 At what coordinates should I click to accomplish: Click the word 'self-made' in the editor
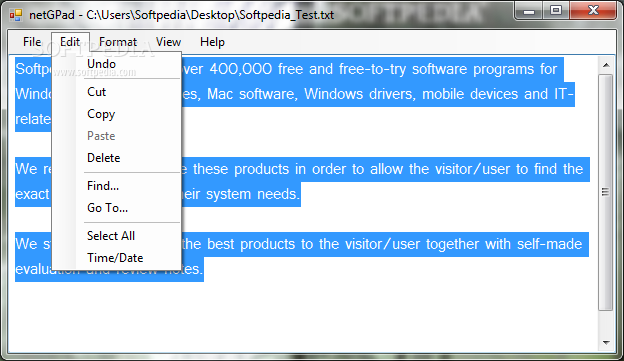549,244
